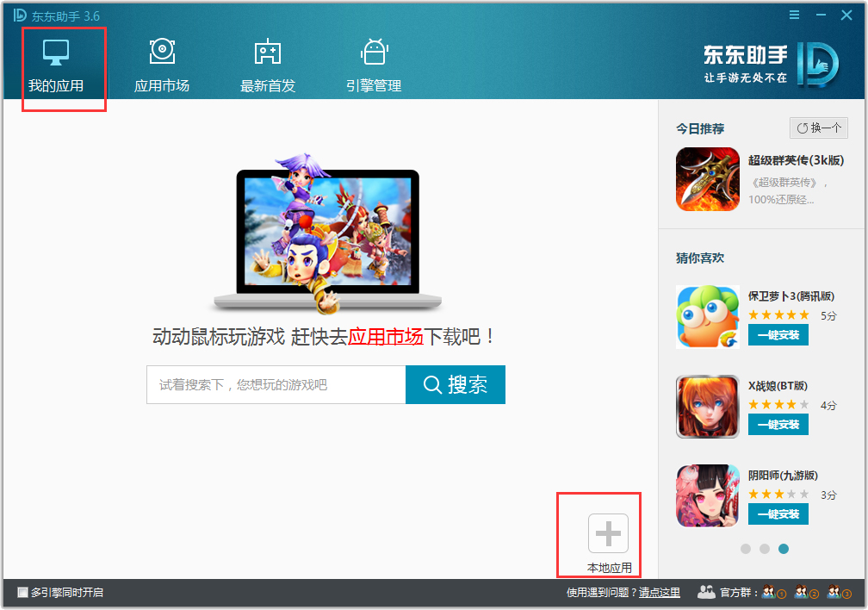Click the 东东助手 logo in title bar
This screenshot has width=868, height=610.
point(20,15)
